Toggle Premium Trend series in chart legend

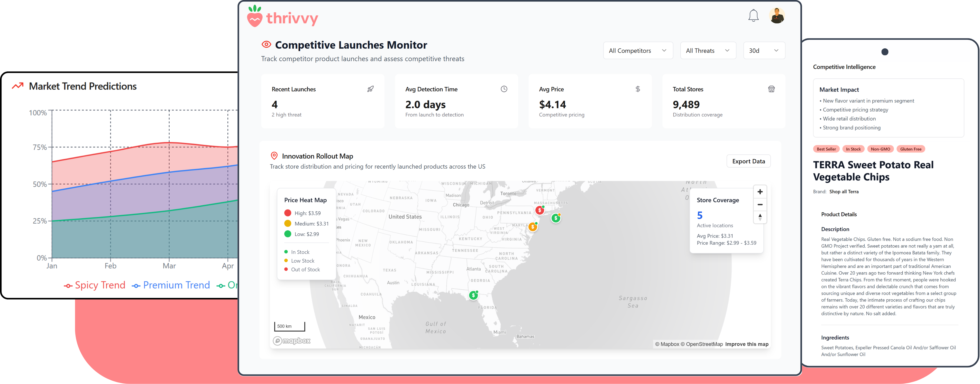pyautogui.click(x=171, y=286)
